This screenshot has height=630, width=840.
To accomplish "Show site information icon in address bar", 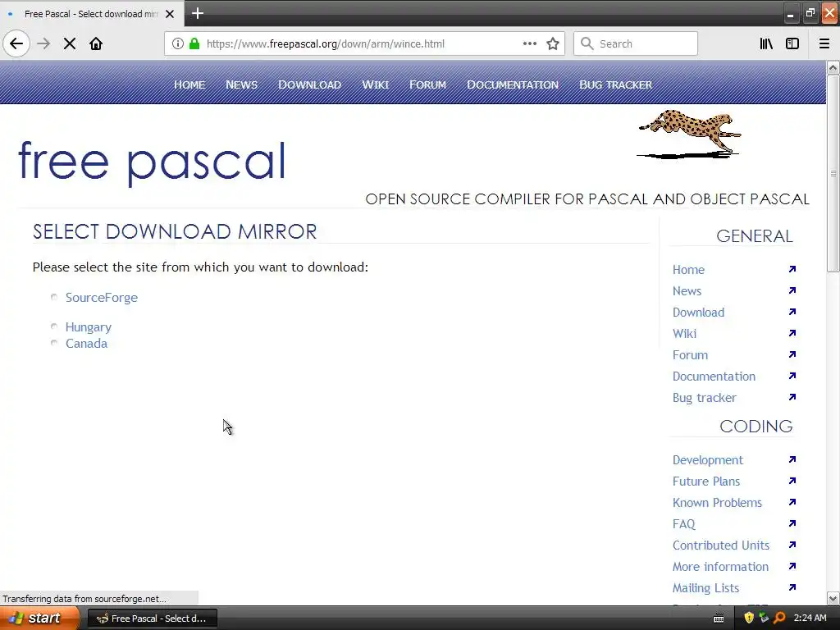I will pos(178,44).
